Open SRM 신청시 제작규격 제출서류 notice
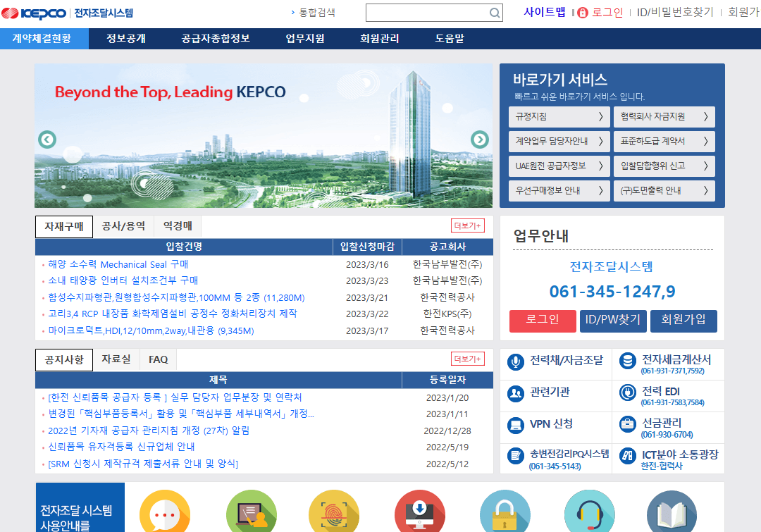The image size is (761, 532). click(143, 464)
